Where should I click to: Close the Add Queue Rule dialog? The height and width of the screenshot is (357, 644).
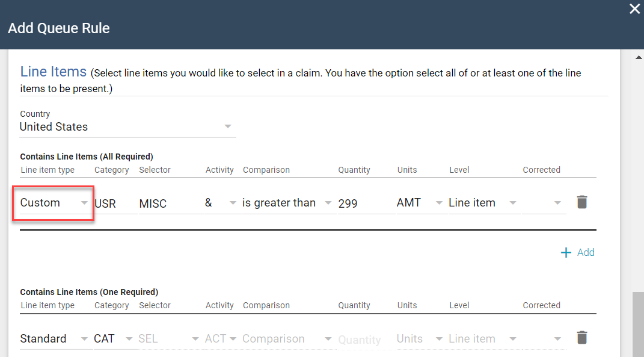point(634,9)
